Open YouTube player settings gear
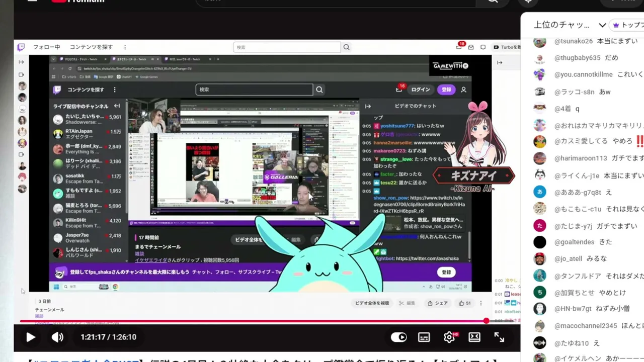This screenshot has width=644, height=362. coord(449,337)
